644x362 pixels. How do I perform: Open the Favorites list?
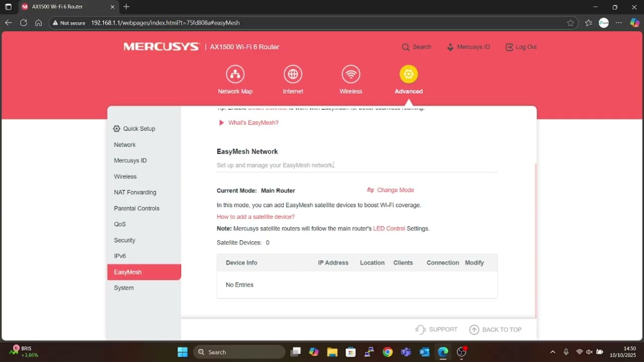click(589, 23)
